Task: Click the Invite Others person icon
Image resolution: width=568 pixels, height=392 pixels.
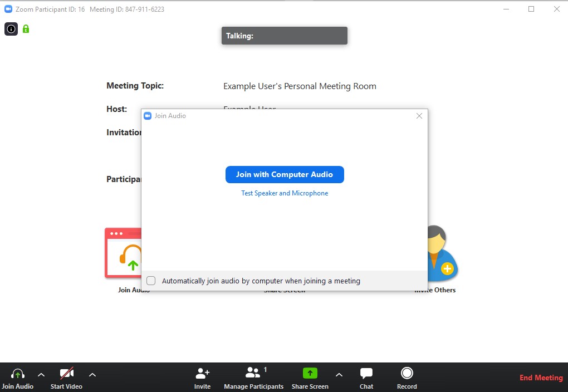Action: (443, 253)
